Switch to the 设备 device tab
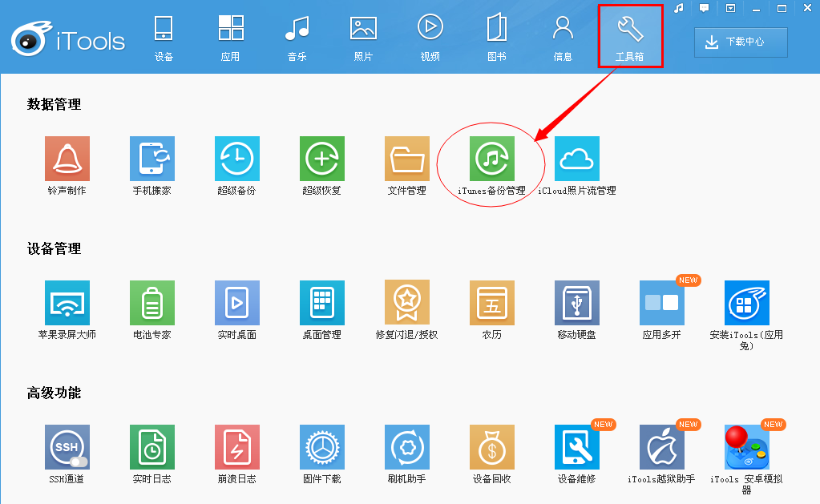This screenshot has width=820, height=504. (164, 37)
